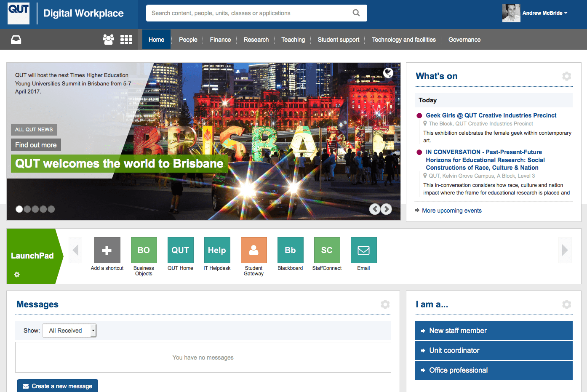Click ALL QUT NEWS button
587x392 pixels.
[x=34, y=130]
